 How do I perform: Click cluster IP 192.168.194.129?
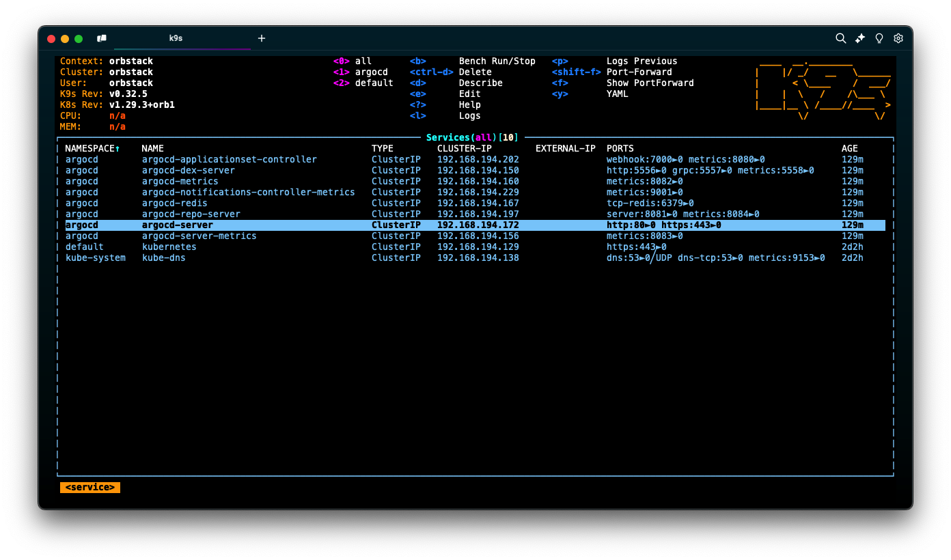coord(478,247)
